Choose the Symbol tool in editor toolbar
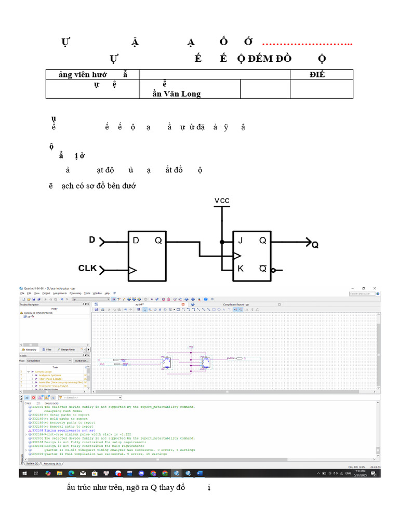Image resolution: width=399 pixels, height=532 pixels. tap(165, 310)
